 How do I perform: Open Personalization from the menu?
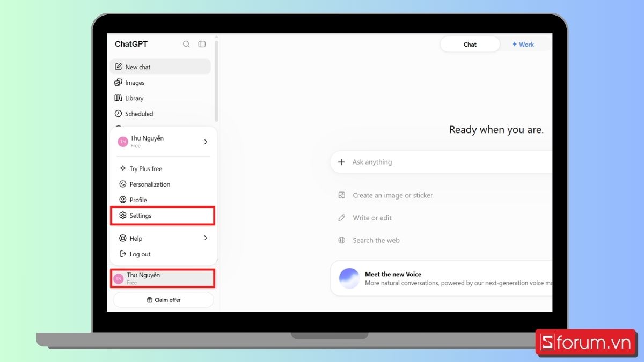tap(163, 184)
